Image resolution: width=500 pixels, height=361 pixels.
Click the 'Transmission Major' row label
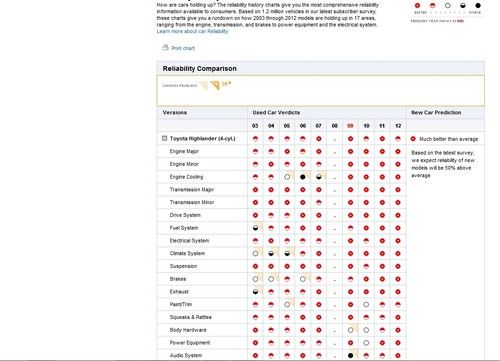click(x=192, y=189)
